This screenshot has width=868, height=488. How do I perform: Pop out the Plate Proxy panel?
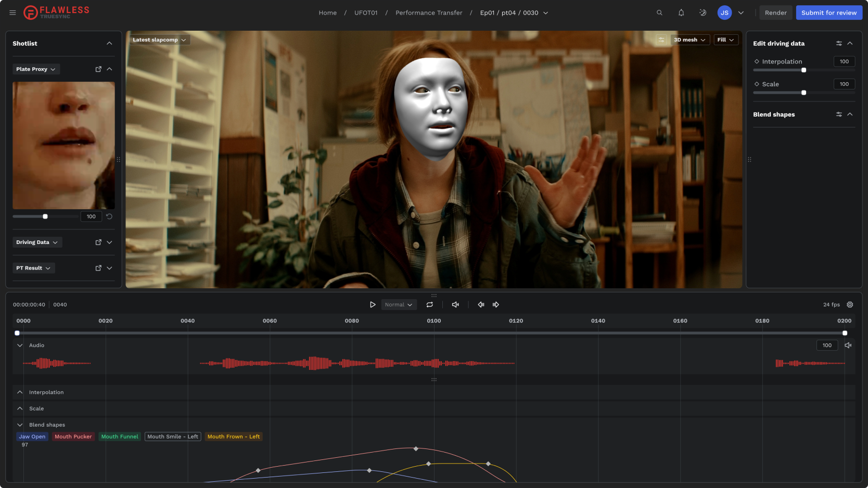point(98,69)
